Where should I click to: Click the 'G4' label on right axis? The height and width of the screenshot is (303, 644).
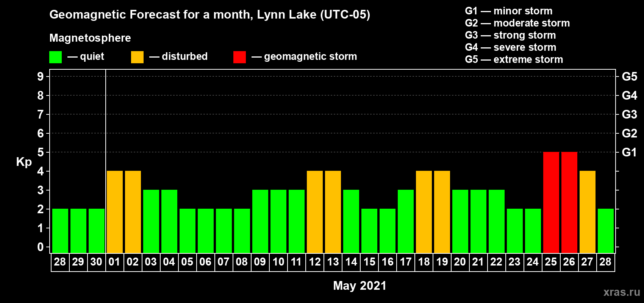[629, 95]
